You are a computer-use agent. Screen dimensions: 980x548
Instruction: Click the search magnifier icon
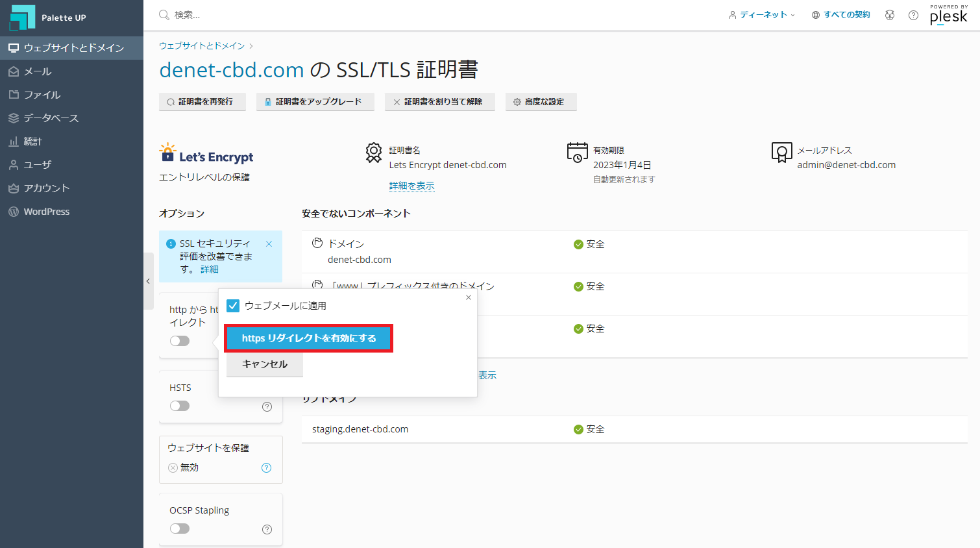pos(164,14)
